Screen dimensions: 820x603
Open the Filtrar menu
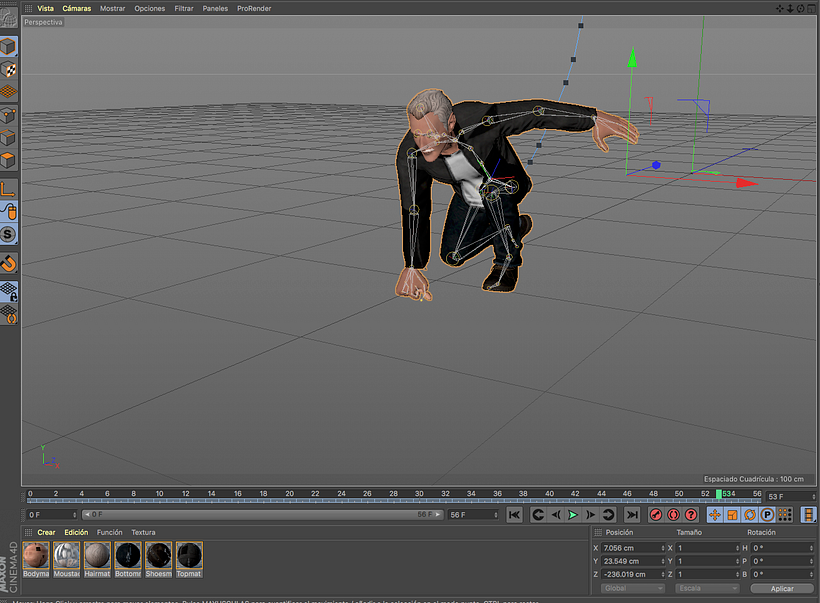click(184, 8)
